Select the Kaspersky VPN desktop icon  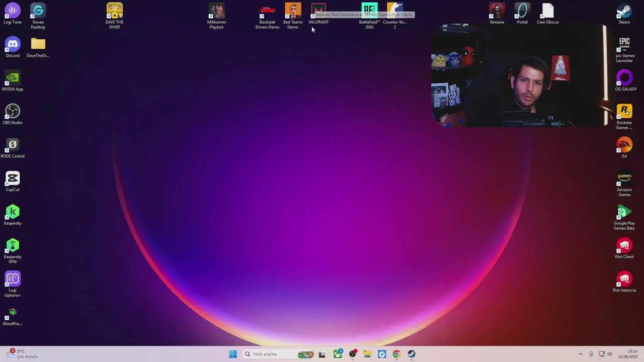[13, 251]
